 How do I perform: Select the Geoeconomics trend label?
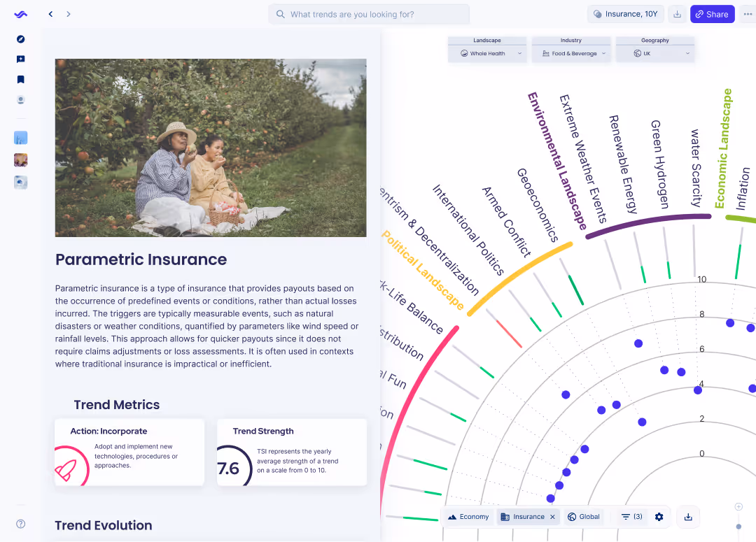tap(538, 205)
